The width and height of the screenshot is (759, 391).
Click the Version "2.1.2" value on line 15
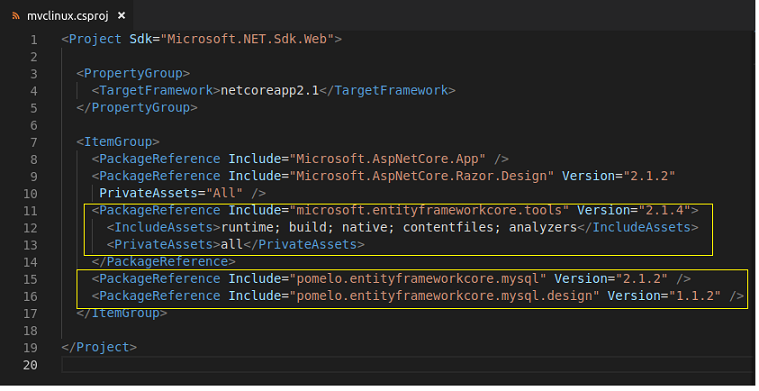pyautogui.click(x=641, y=279)
